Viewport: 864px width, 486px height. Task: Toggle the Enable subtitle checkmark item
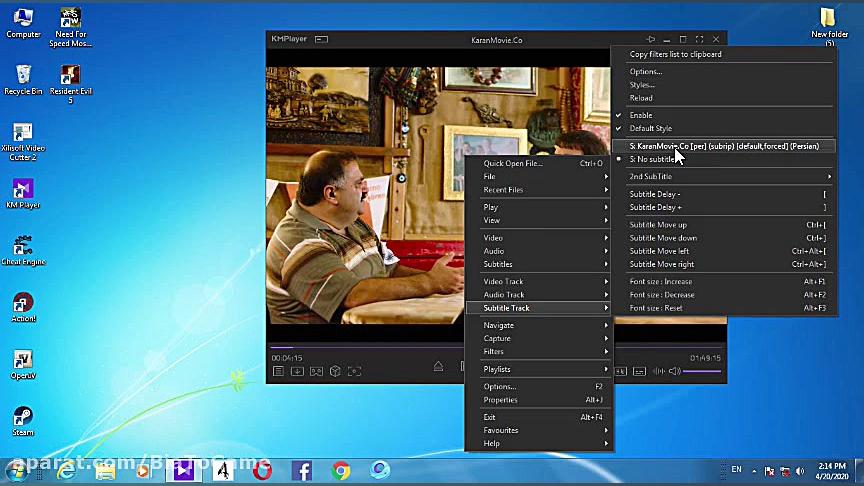723,115
